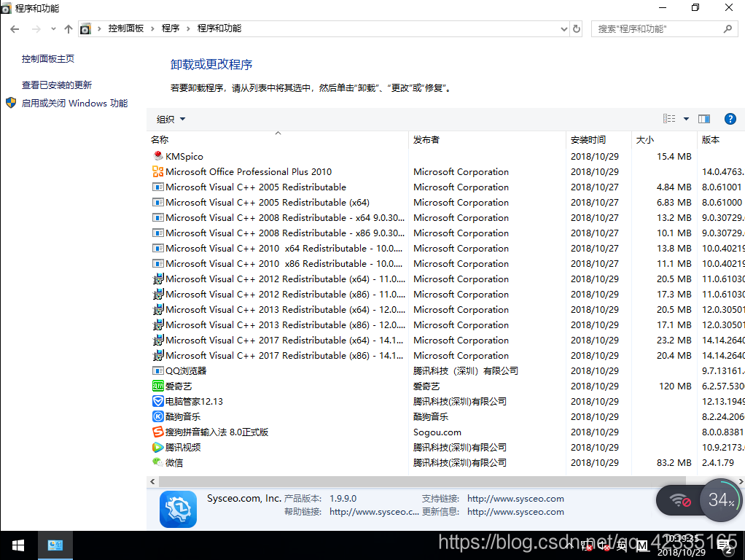Toggle the preview pane icon
Image resolution: width=745 pixels, height=560 pixels.
click(704, 119)
